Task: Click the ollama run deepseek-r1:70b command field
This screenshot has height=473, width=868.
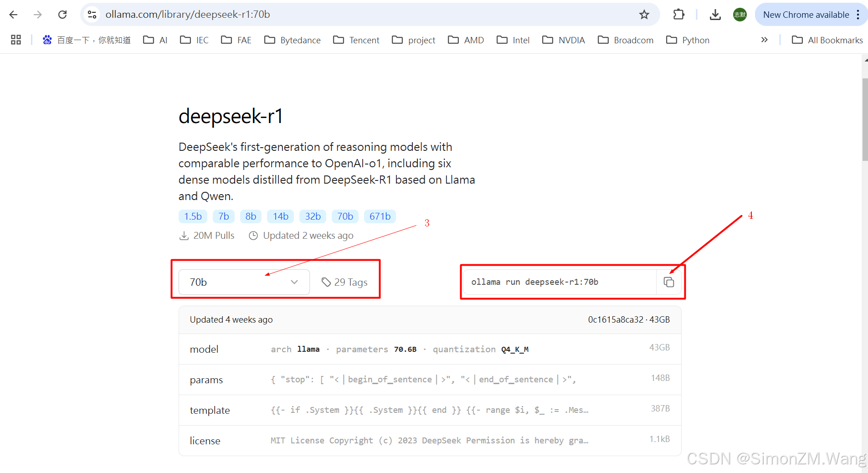Action: pos(560,282)
